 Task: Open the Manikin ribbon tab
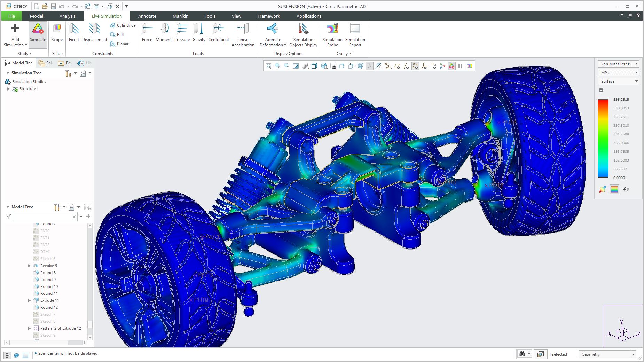click(x=180, y=16)
